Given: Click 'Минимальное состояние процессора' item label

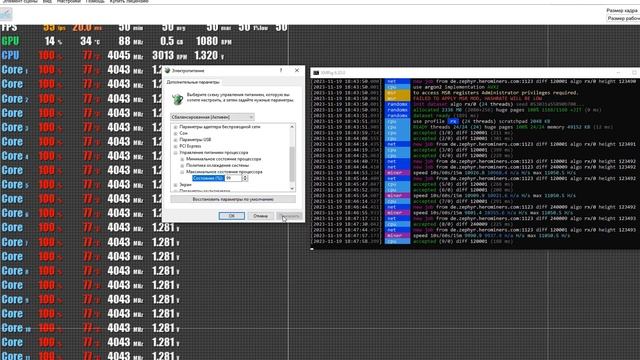Looking at the screenshot, I should point(223,159).
